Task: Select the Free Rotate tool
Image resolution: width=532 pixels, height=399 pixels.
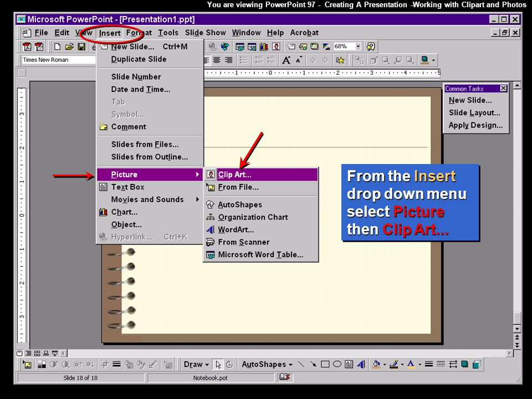Action: [x=229, y=365]
